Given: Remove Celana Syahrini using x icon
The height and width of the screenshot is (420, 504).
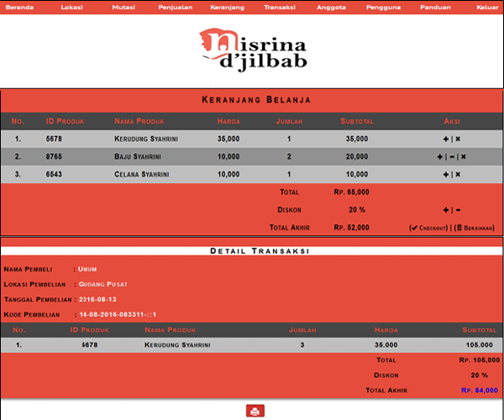Looking at the screenshot, I should tap(458, 174).
